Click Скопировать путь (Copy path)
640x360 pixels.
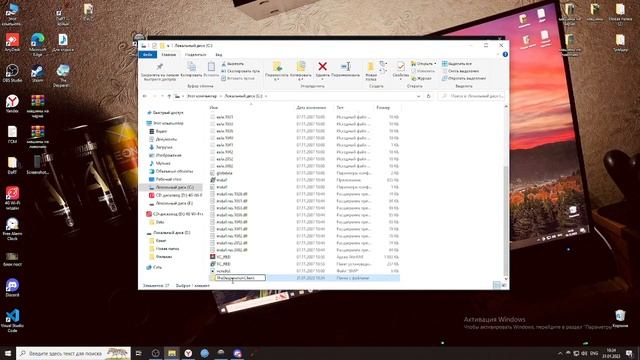point(240,71)
